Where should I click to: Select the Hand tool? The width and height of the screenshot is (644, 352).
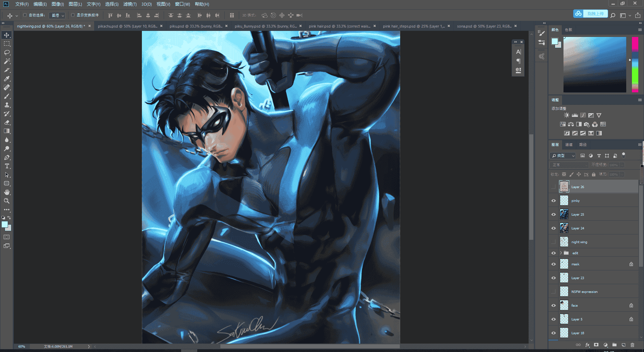(7, 192)
